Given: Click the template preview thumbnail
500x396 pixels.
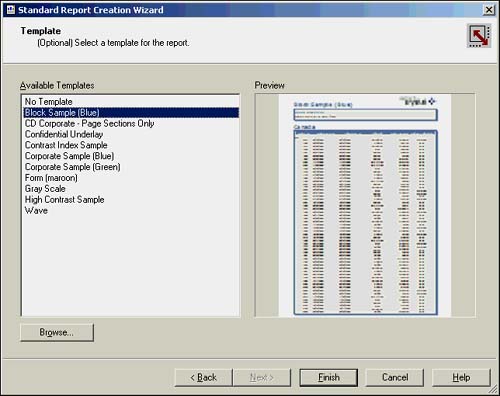Looking at the screenshot, I should tap(365, 205).
